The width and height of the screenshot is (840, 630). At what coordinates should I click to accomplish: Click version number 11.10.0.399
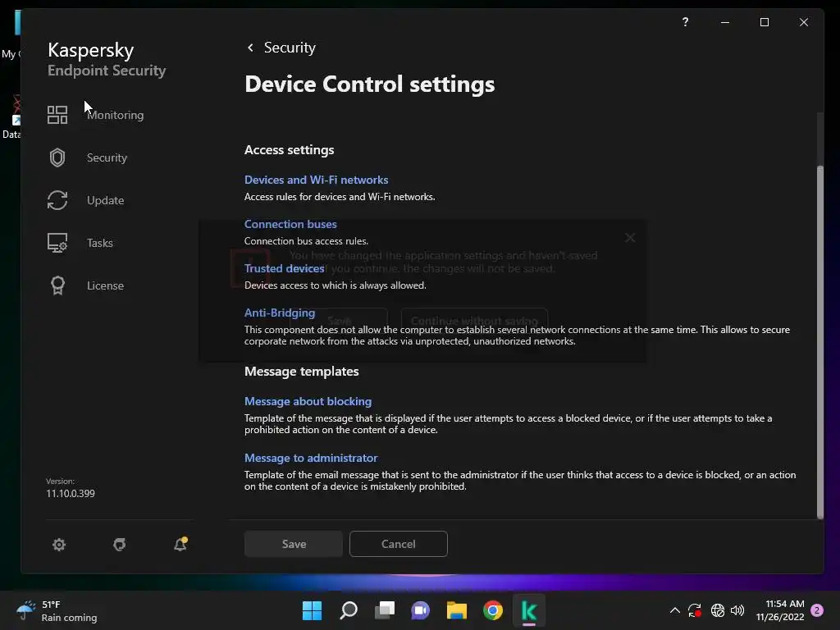(x=71, y=493)
